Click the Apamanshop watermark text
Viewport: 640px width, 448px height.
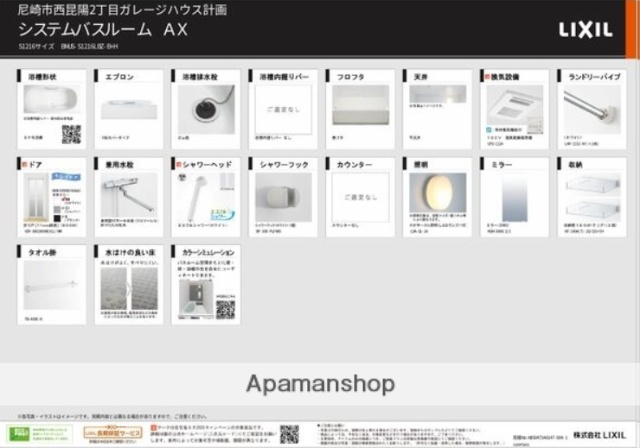pos(320,384)
